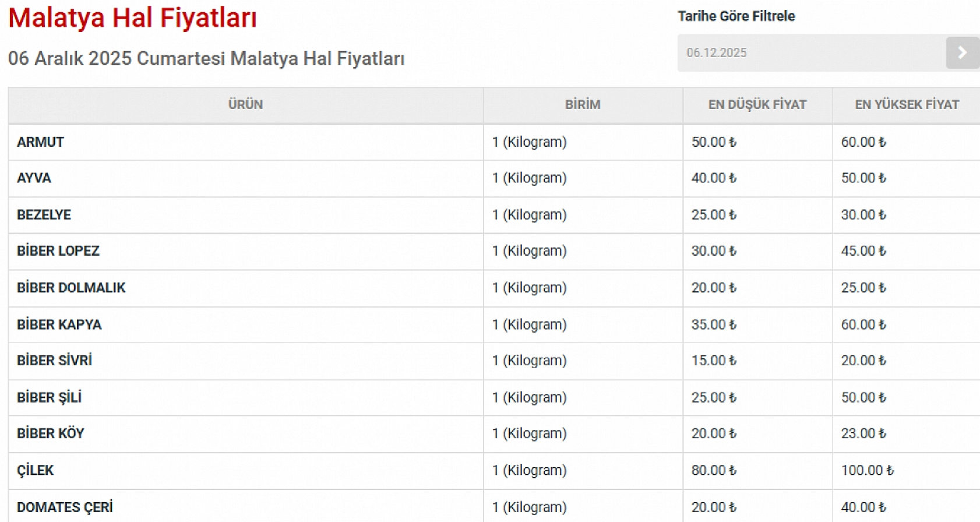Click the BİBER ŞİLİ product name
980x522 pixels.
(x=49, y=397)
